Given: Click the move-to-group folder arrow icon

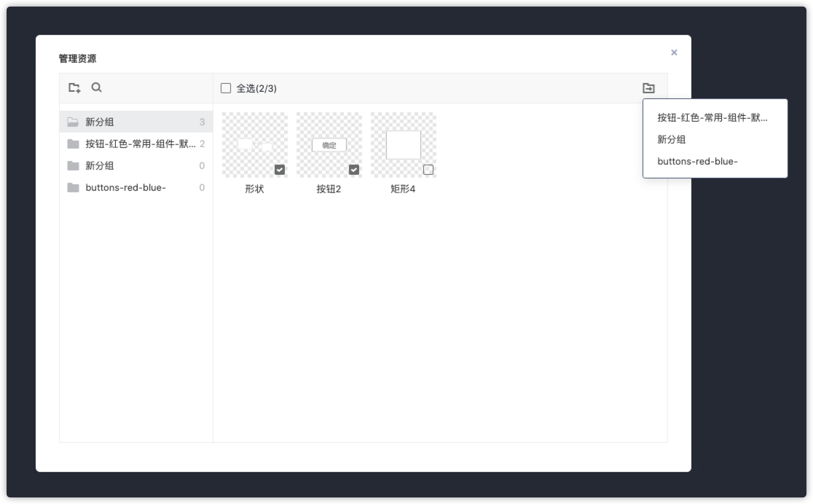Looking at the screenshot, I should click(x=648, y=88).
